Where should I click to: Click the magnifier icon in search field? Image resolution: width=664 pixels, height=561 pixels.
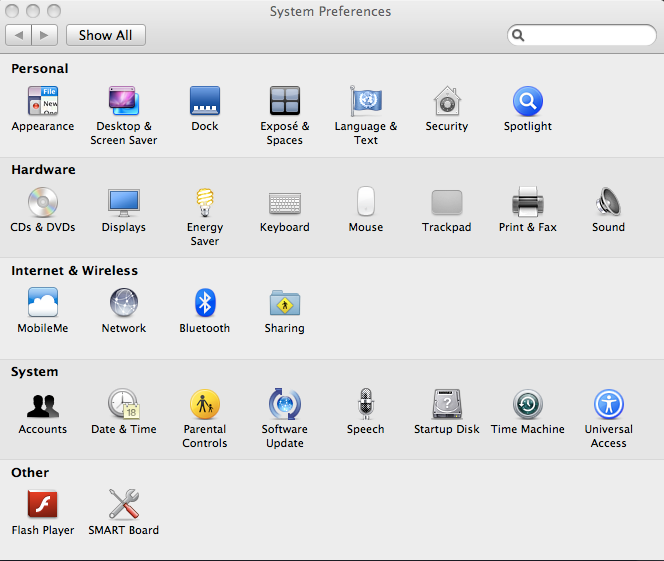[518, 35]
